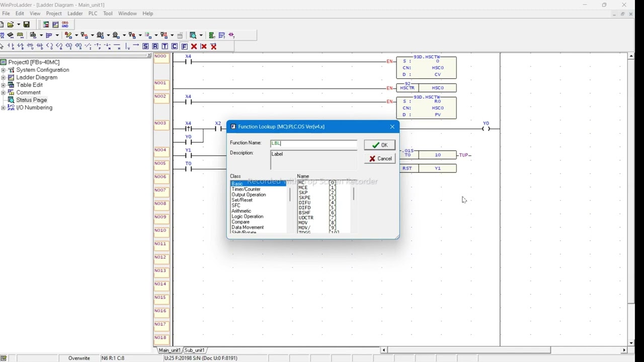Close the Function Lookup dialog with X
The width and height of the screenshot is (644, 362).
click(392, 127)
